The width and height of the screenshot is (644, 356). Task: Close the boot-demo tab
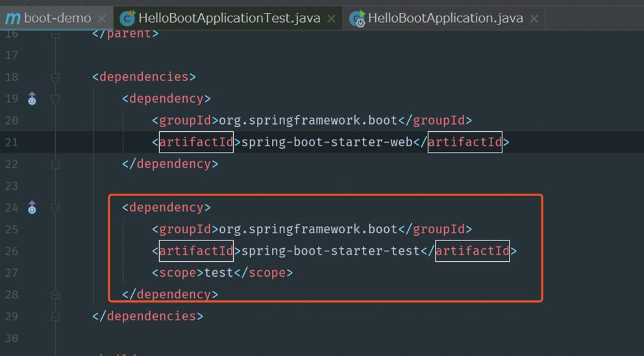pyautogui.click(x=102, y=18)
